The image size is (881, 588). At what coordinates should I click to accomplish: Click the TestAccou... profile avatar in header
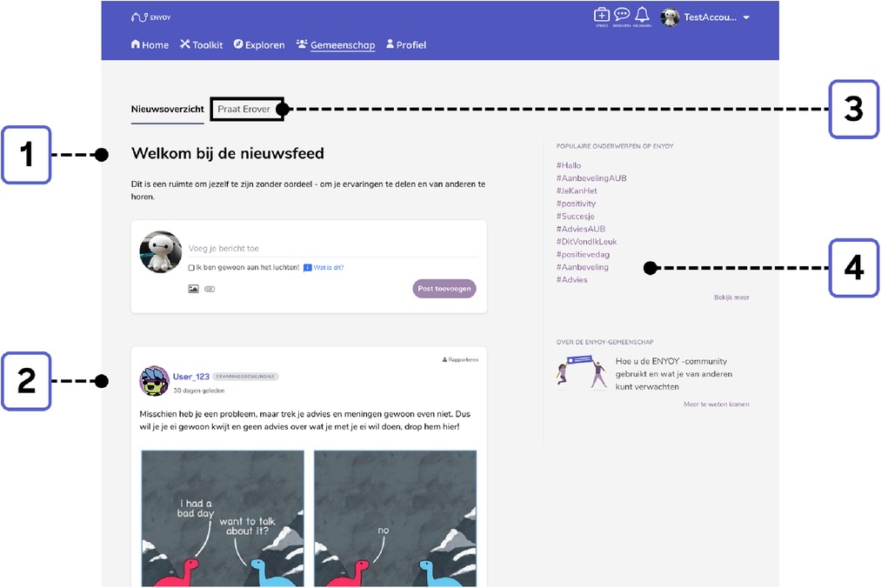(670, 17)
